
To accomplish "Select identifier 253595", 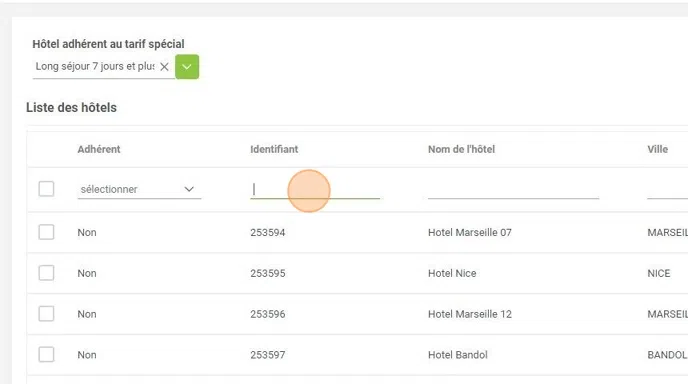I will point(268,273).
